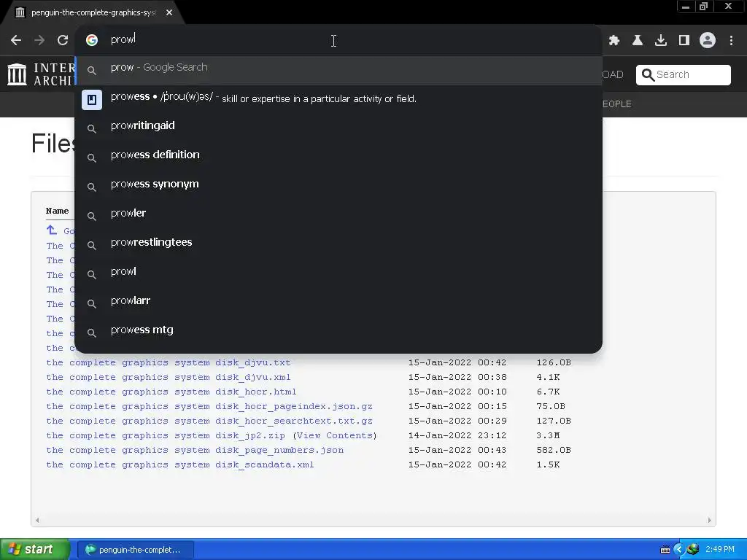Click the browser forward arrow
The width and height of the screenshot is (747, 560).
click(39, 40)
